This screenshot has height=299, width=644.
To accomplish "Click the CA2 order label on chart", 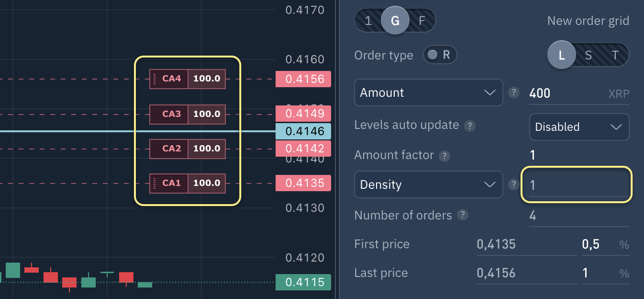I will click(171, 149).
